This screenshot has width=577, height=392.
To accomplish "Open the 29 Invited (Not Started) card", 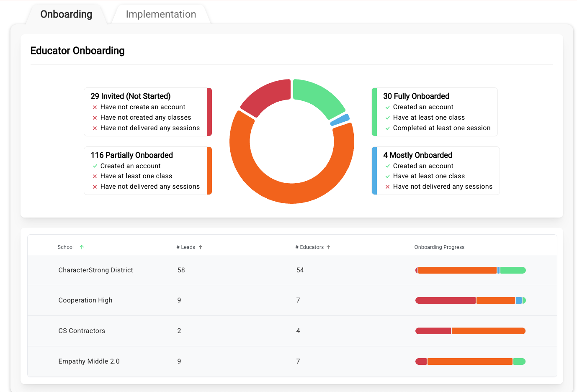I will (x=148, y=112).
